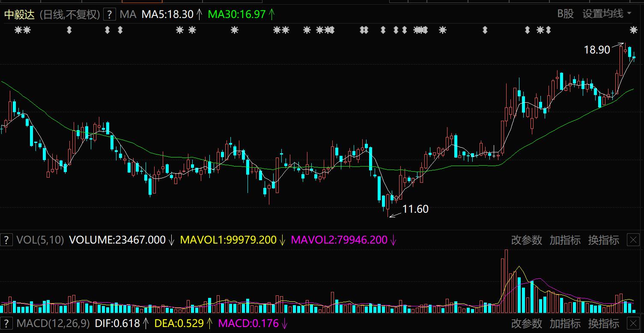Click the magenta MACD:0.176 reading

coord(248,323)
